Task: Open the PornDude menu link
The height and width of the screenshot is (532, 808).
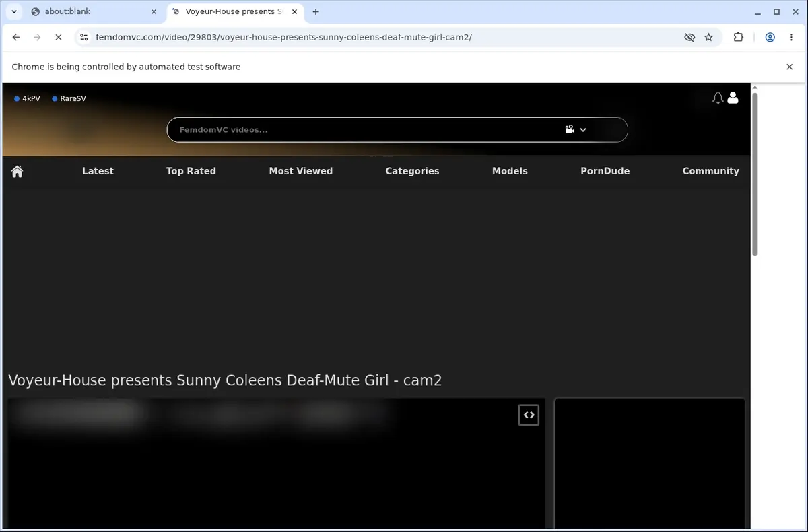Action: tap(605, 171)
